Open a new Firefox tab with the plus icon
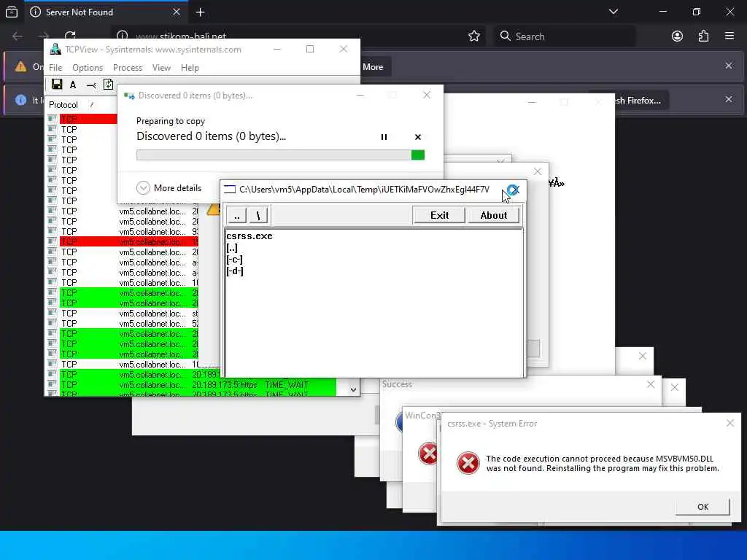This screenshot has height=560, width=747. tap(200, 12)
